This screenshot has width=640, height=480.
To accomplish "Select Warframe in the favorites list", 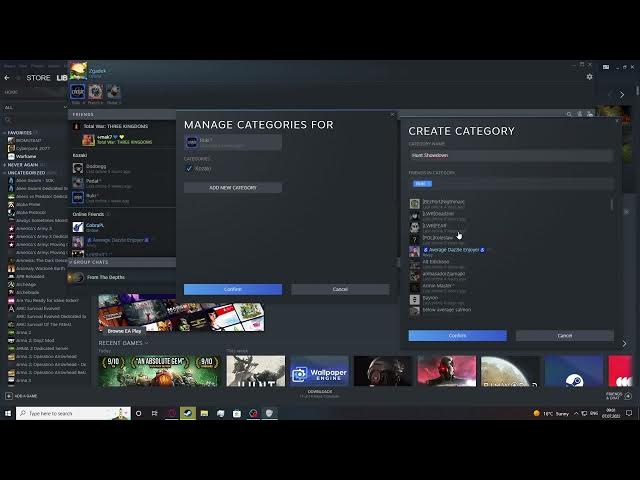I will coord(26,156).
